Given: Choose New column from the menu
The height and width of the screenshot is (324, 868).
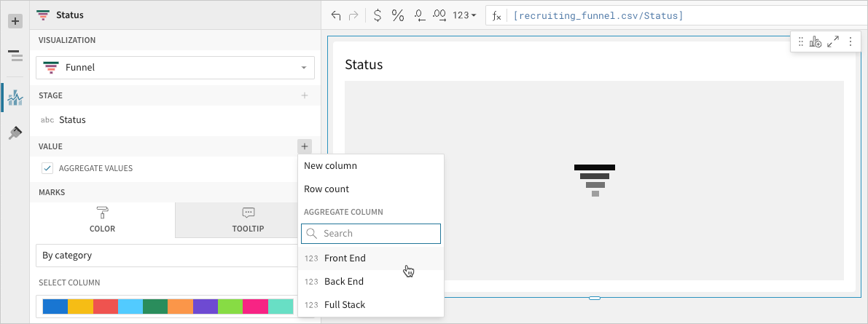Looking at the screenshot, I should coord(330,166).
